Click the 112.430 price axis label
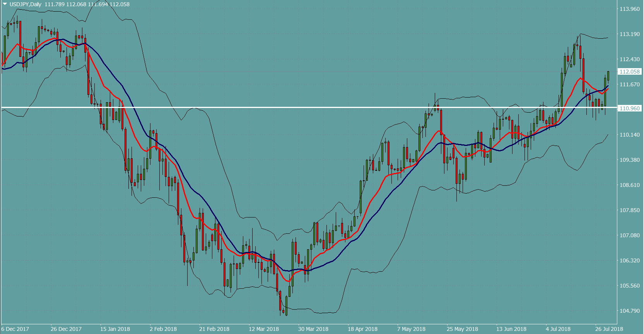 tap(629, 59)
